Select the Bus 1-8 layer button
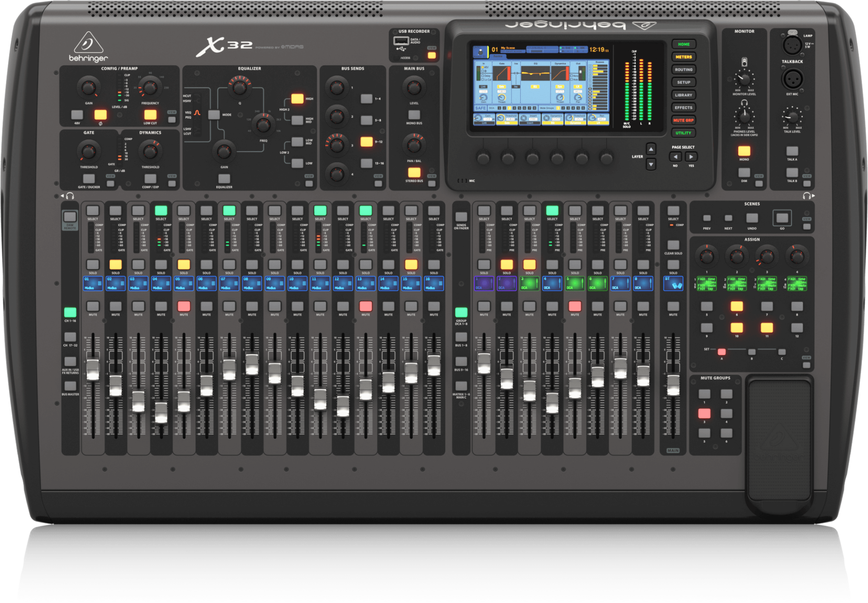Image resolution: width=868 pixels, height=603 pixels. [x=461, y=337]
